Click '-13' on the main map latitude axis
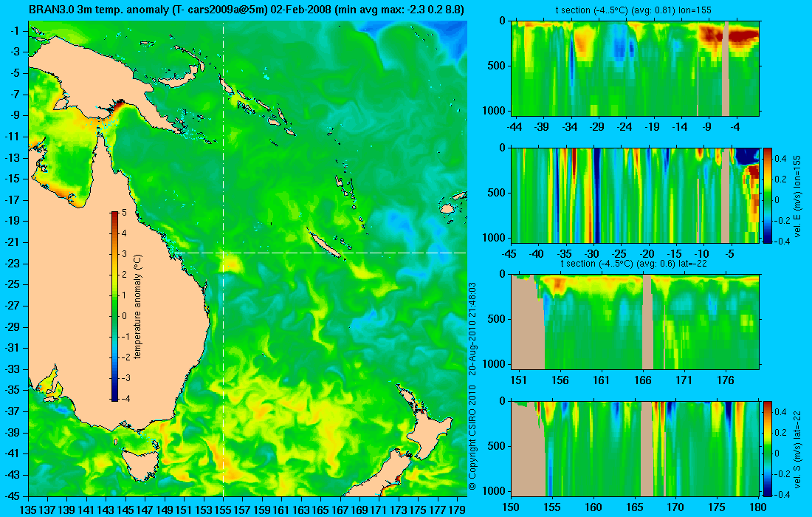The height and width of the screenshot is (517, 812). 13,157
